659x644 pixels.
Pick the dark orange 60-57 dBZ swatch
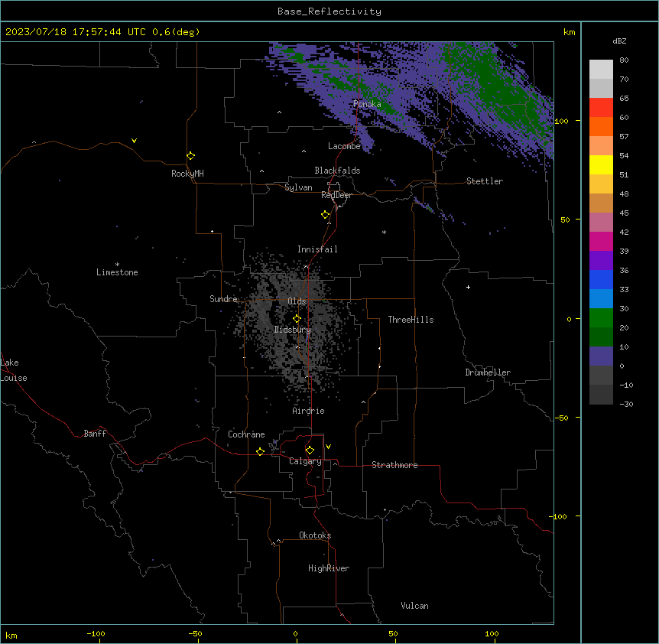(601, 126)
